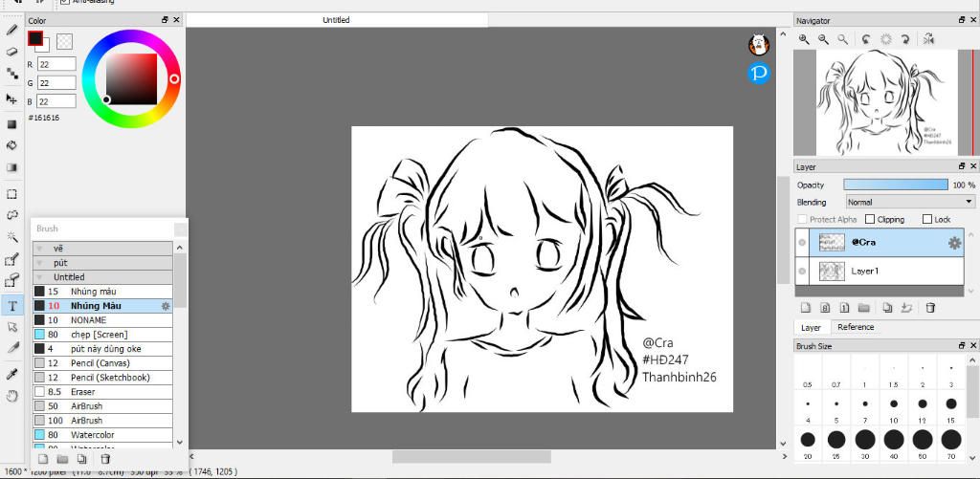Click the alpaca mascot icon on canvas
The height and width of the screenshot is (479, 980).
coord(759,44)
